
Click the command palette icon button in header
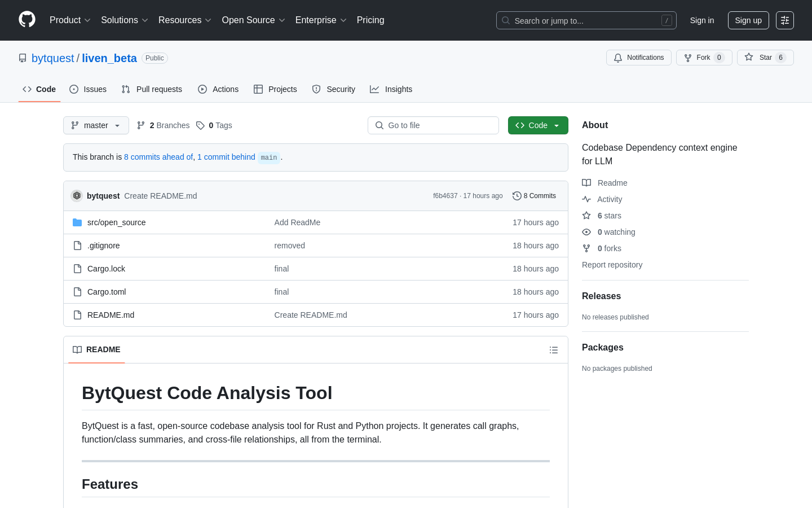[785, 20]
